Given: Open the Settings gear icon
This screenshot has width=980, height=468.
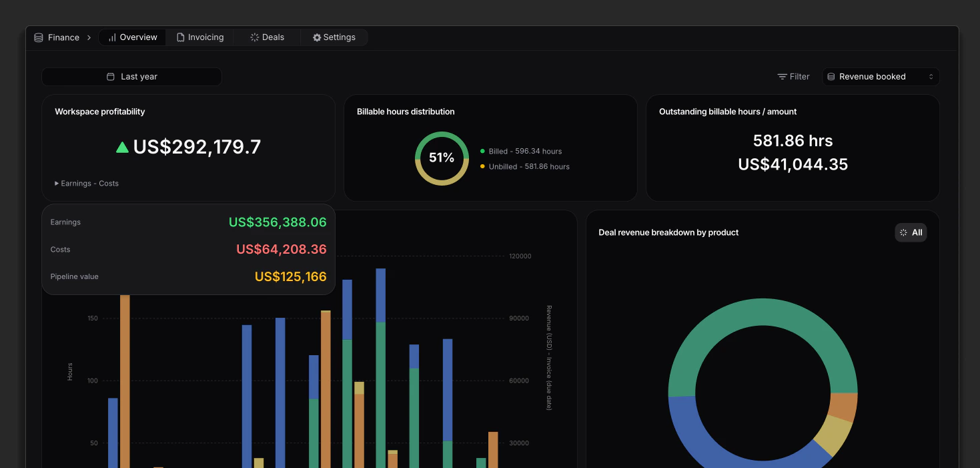Looking at the screenshot, I should pos(316,37).
